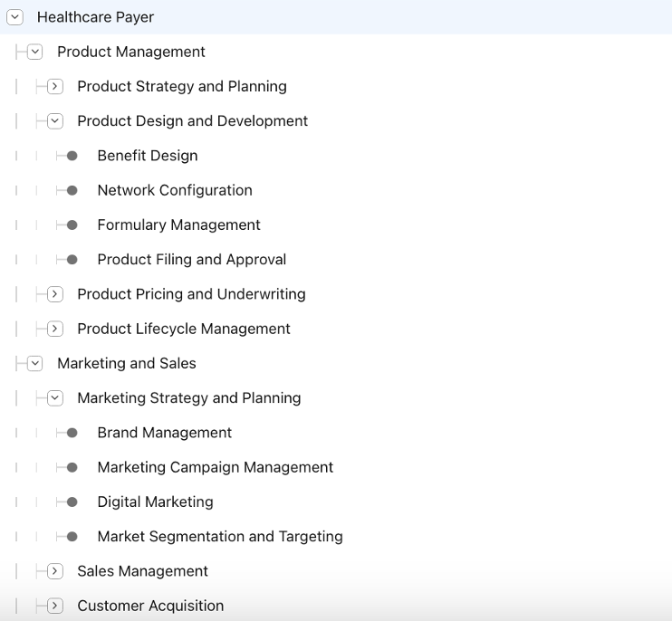Select the Brand Management item
This screenshot has height=621, width=672.
164,433
